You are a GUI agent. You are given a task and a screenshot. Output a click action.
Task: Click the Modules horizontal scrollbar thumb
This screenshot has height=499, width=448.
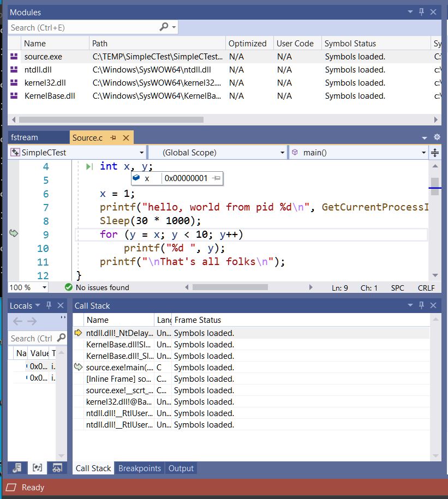coord(111,119)
